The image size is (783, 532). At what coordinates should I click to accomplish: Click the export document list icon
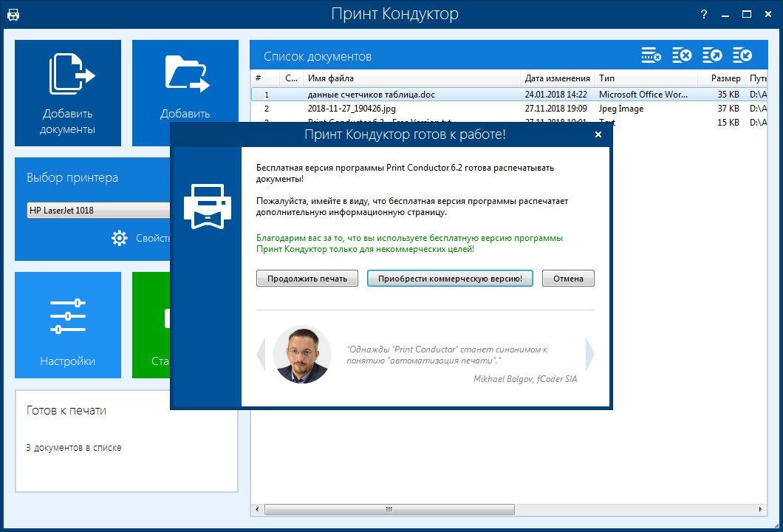713,55
